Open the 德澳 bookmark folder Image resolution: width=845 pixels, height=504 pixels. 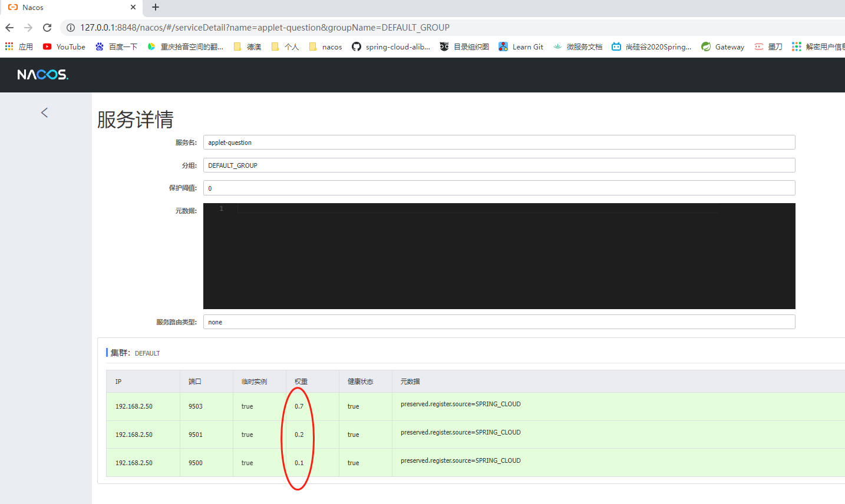(247, 47)
